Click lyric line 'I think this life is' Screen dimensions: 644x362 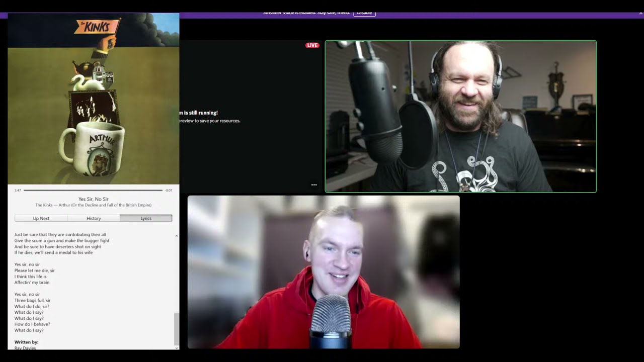[x=31, y=277]
